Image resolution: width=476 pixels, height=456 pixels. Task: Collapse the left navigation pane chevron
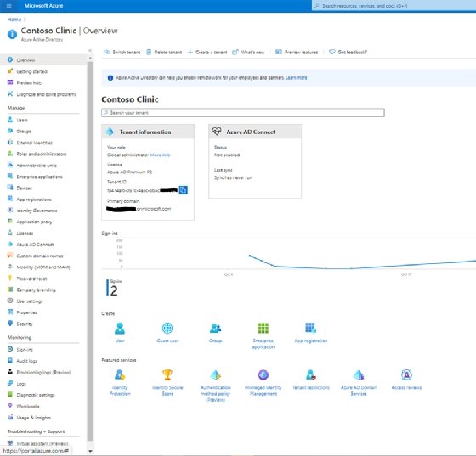(90, 51)
